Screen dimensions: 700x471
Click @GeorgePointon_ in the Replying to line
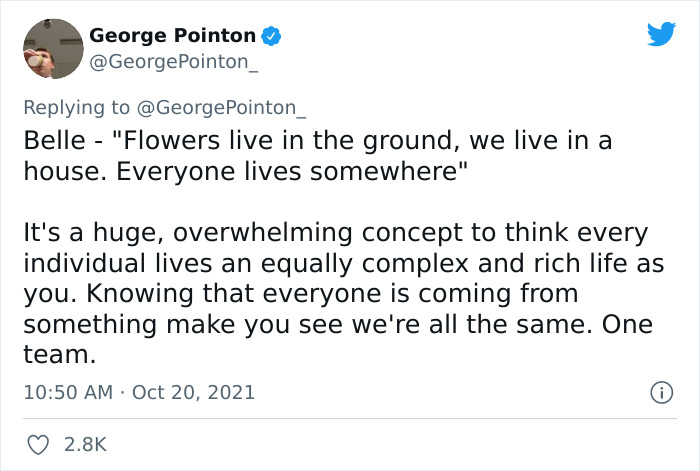[221, 108]
